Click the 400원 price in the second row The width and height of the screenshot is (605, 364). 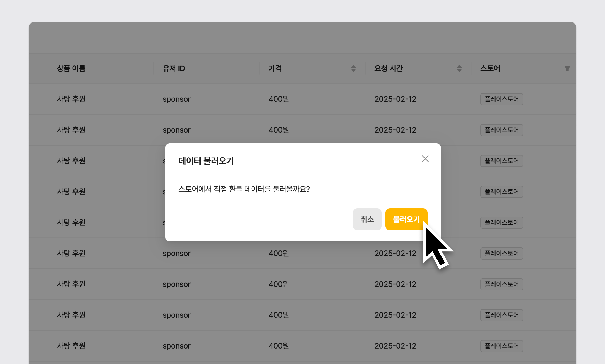tap(279, 130)
